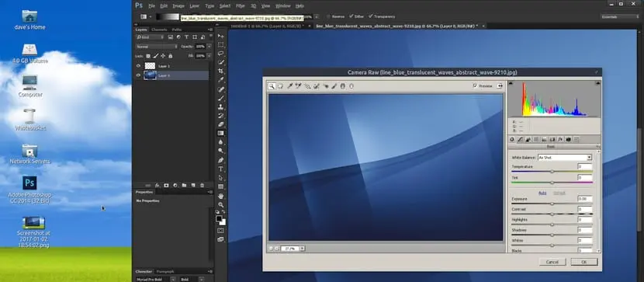Toggle lock all padlock icon
The image size is (644, 282).
(171, 56)
